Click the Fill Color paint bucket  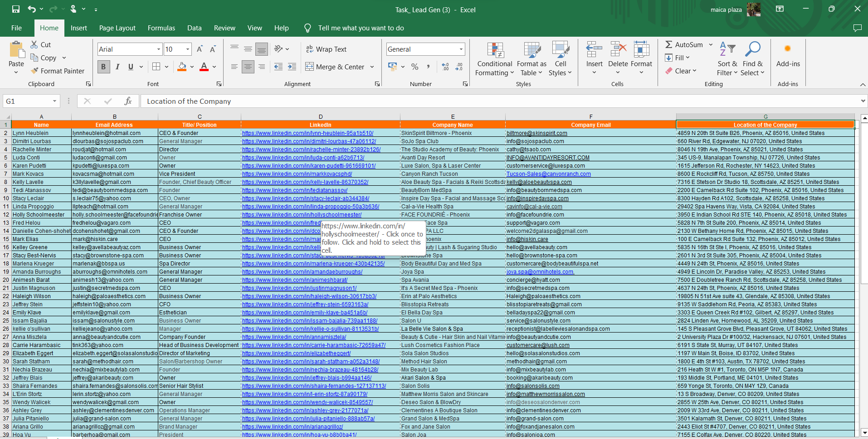pos(182,67)
